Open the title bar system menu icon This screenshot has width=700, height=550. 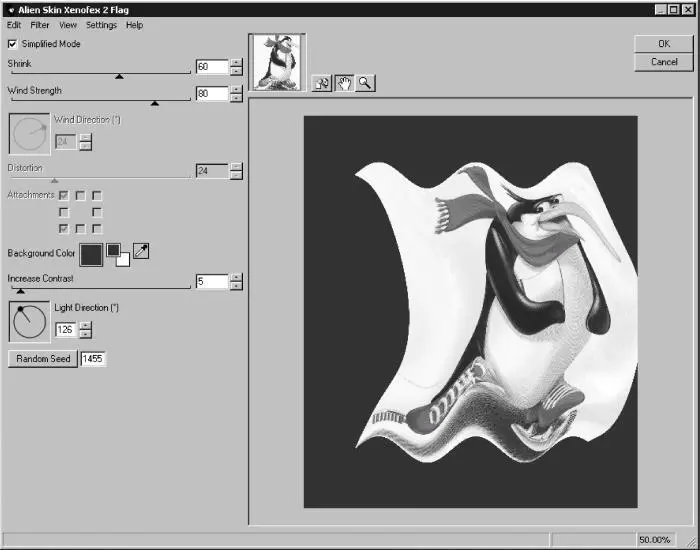(11, 10)
